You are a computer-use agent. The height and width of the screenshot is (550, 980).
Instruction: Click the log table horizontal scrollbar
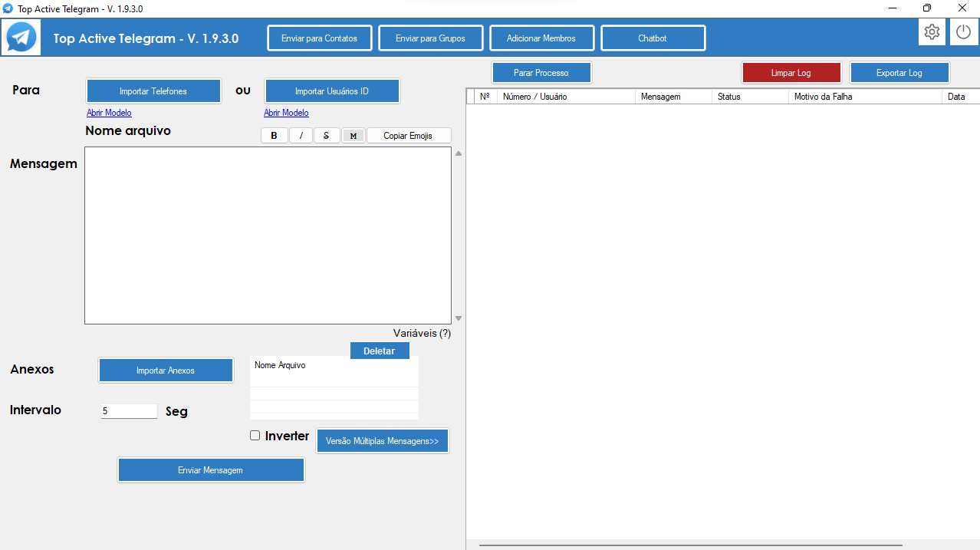tap(690, 545)
